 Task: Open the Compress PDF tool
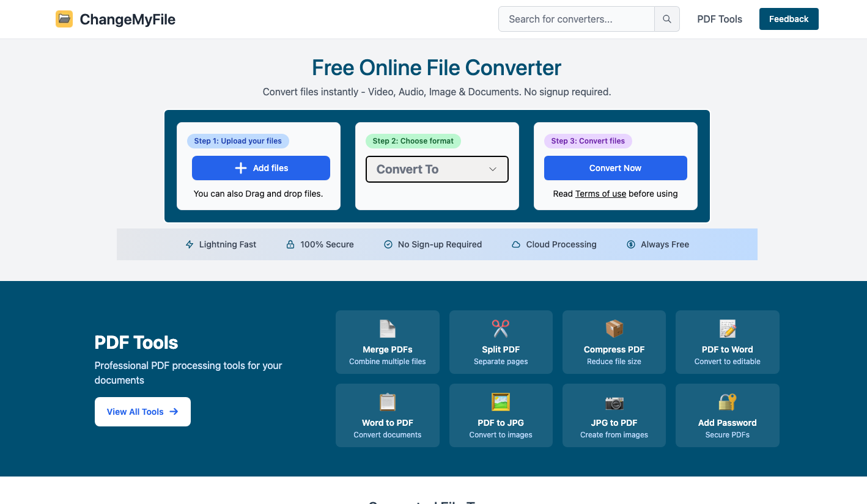(x=613, y=341)
